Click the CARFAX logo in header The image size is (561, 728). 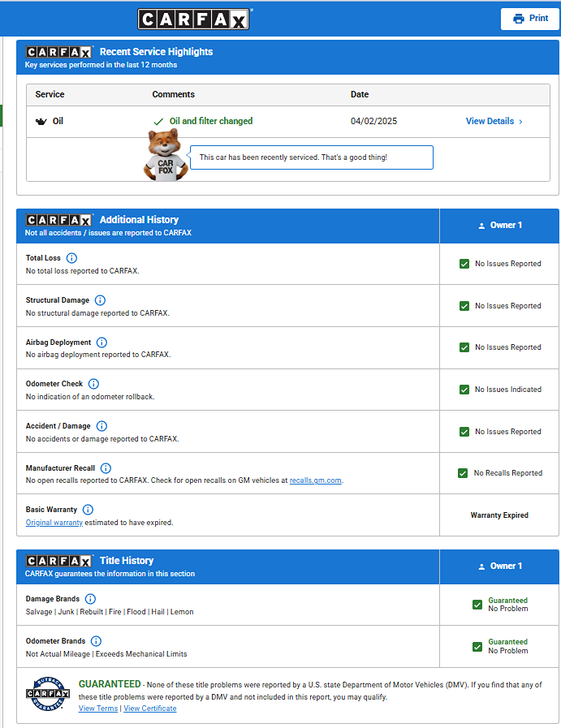(x=193, y=19)
